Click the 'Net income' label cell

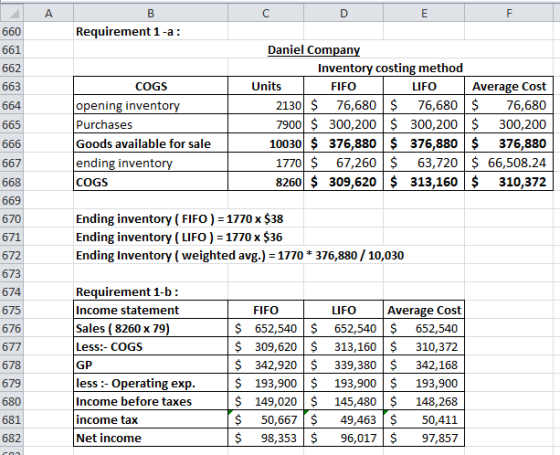click(151, 438)
